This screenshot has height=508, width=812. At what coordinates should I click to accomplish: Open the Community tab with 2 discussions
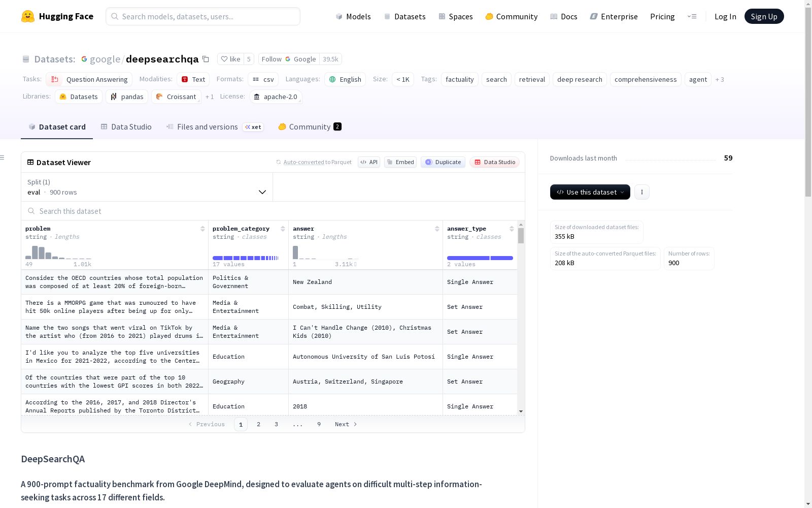[310, 127]
